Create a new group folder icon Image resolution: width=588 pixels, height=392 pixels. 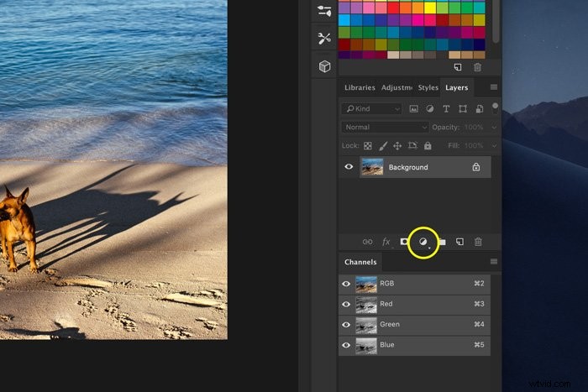click(x=442, y=242)
